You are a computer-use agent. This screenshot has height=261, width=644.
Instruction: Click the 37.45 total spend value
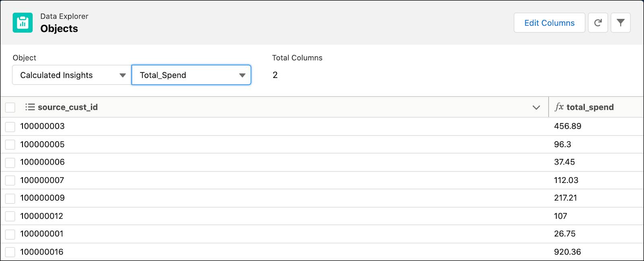(564, 162)
